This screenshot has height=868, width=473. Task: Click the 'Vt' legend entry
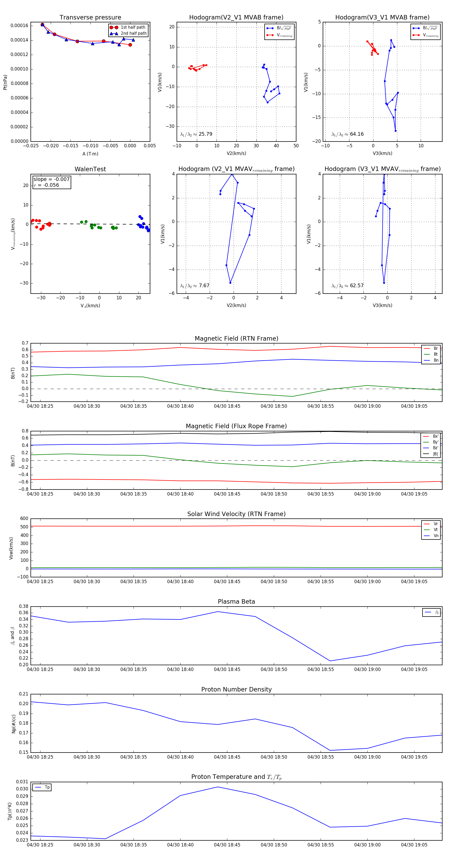(431, 530)
